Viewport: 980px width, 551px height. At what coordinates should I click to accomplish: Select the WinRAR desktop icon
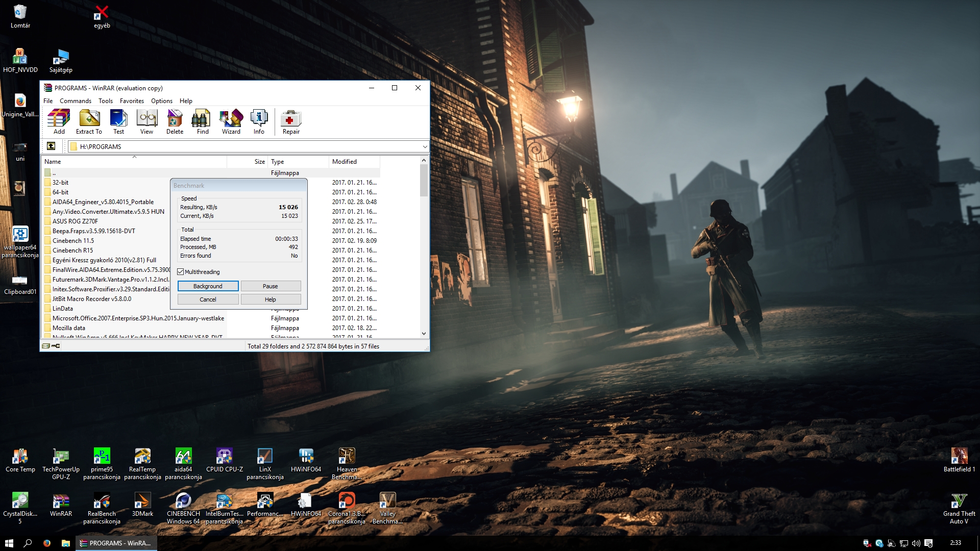61,505
